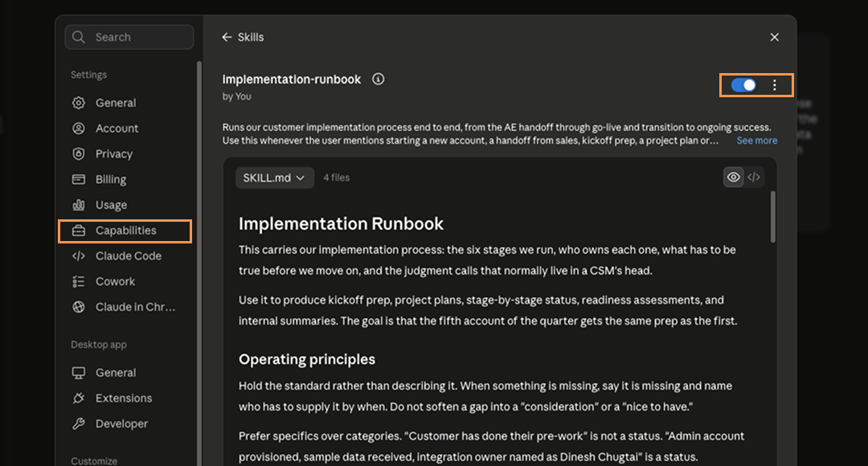Click the Account person icon
Image resolution: width=868 pixels, height=466 pixels.
coord(79,129)
